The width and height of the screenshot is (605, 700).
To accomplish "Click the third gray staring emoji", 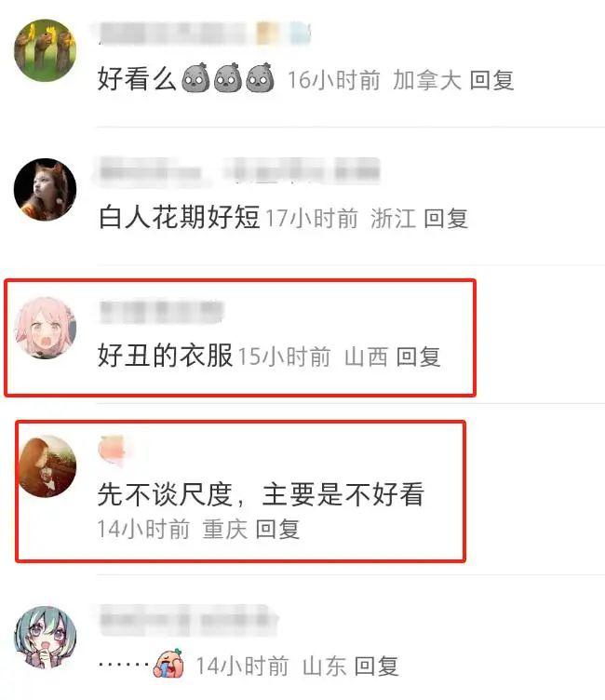I will pyautogui.click(x=261, y=77).
